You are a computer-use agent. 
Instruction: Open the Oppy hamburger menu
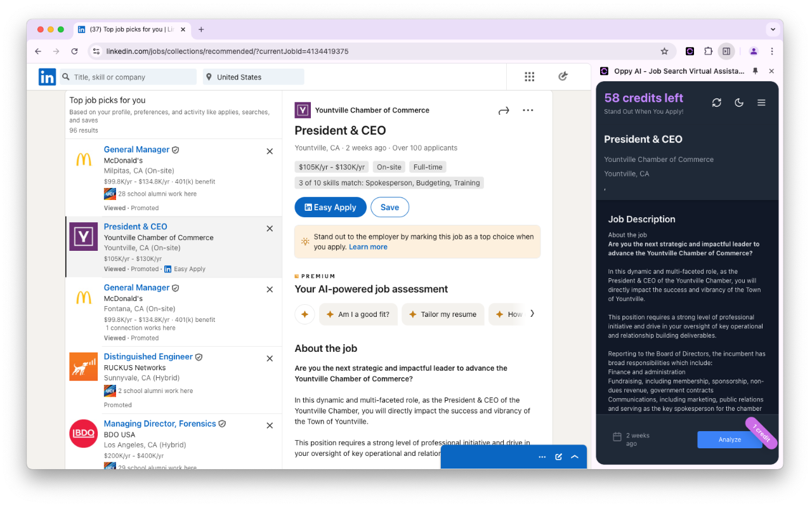point(761,102)
